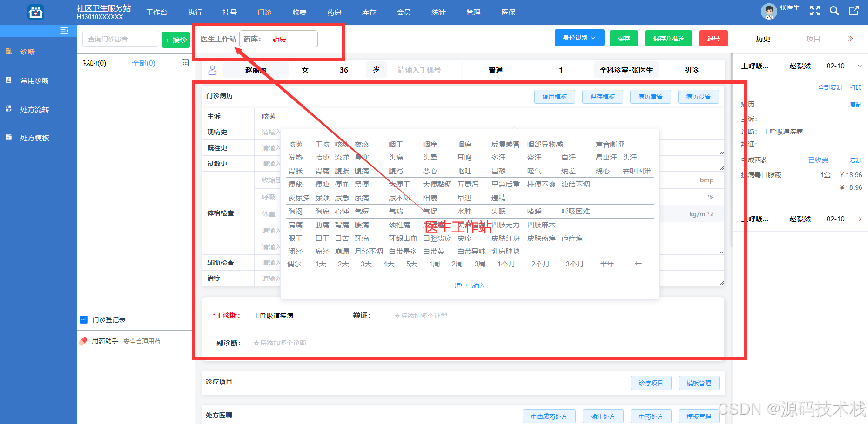The width and height of the screenshot is (868, 424).
Task: Open the 用药助手 pill icon
Action: point(83,341)
